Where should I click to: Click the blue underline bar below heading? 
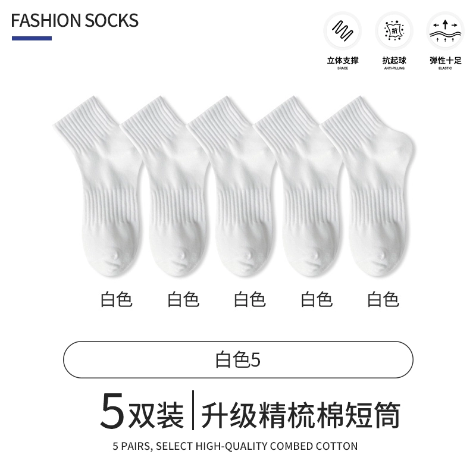(x=32, y=38)
